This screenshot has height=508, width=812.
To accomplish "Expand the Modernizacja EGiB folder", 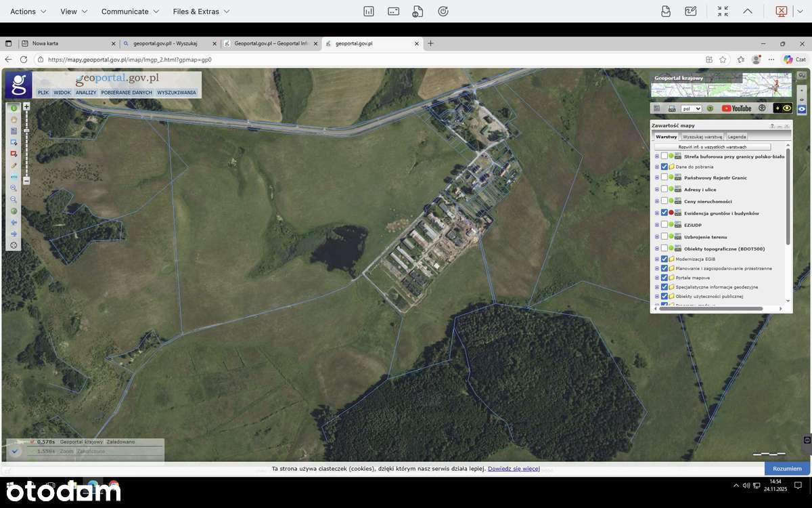I will point(657,259).
